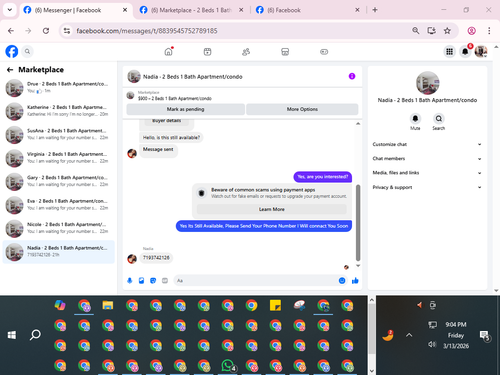Go to Home feed icon
Image resolution: width=500 pixels, height=375 pixels.
point(169,52)
